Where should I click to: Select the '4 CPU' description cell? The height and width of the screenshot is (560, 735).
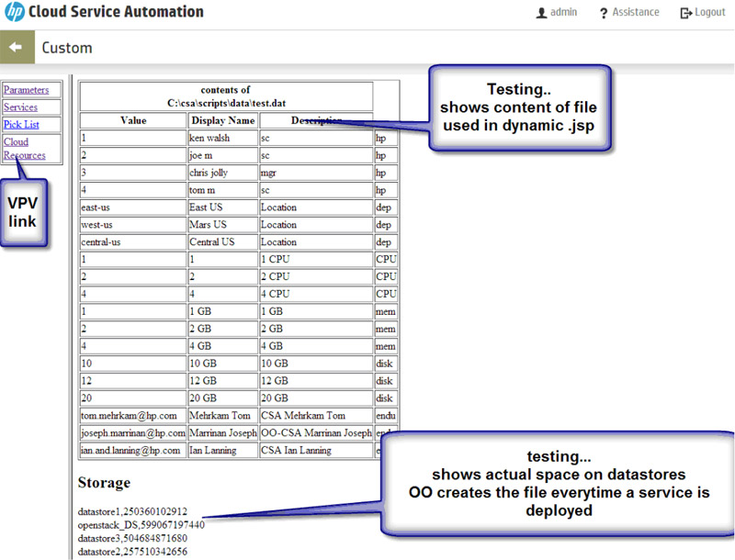(x=316, y=294)
